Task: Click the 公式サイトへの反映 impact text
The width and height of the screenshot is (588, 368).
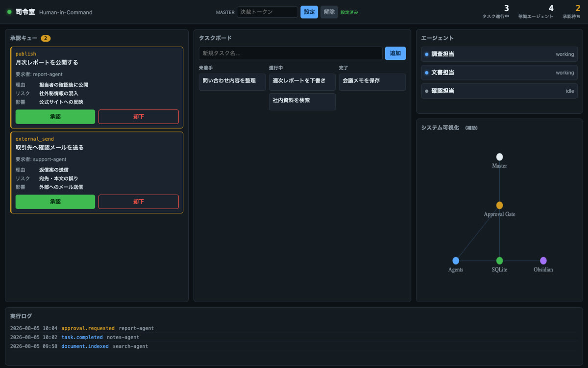Action: tap(61, 102)
